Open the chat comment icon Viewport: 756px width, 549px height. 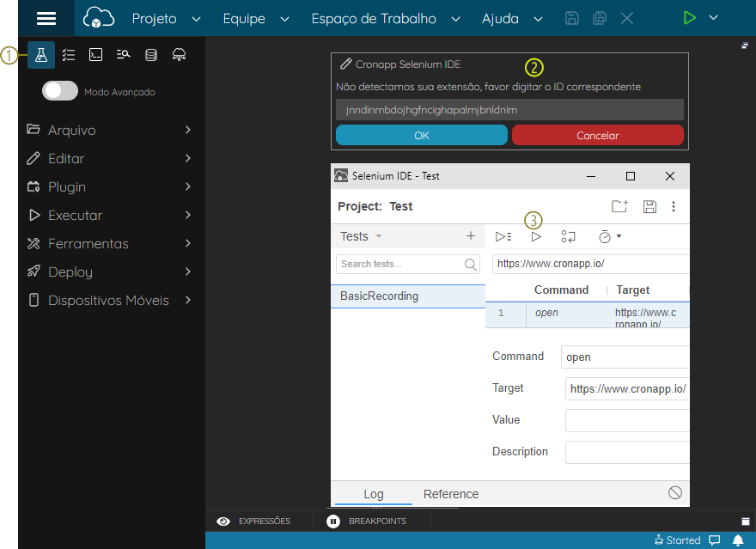coord(715,540)
